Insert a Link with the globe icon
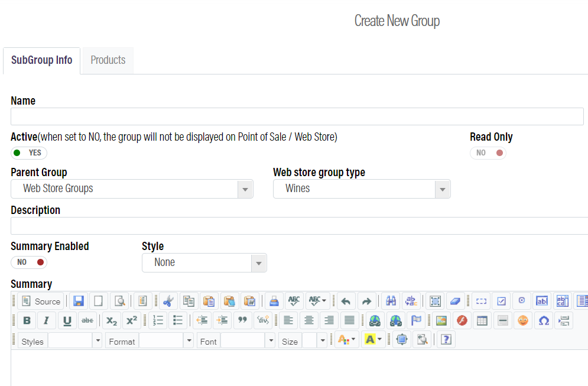The image size is (588, 386). click(375, 321)
